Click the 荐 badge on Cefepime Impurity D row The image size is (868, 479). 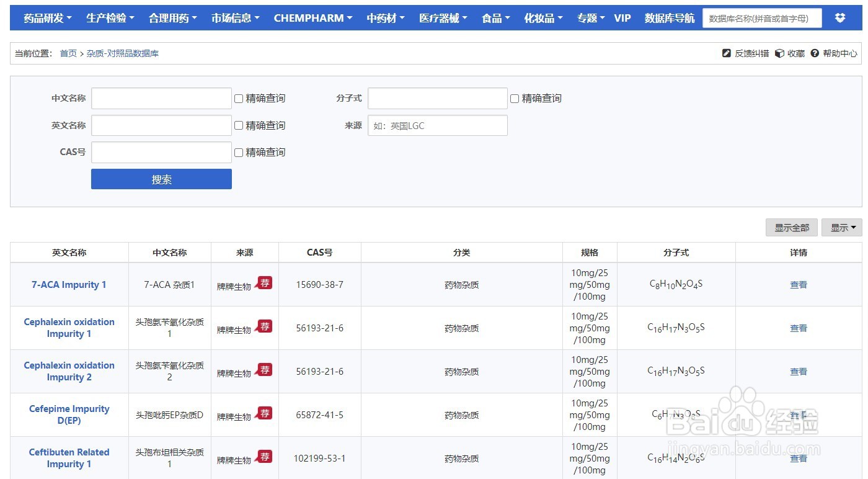click(265, 413)
